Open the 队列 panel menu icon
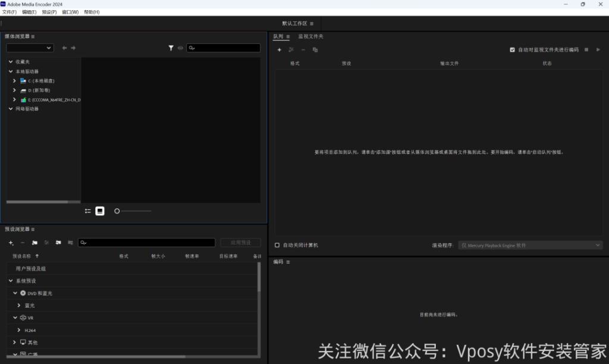 click(288, 37)
